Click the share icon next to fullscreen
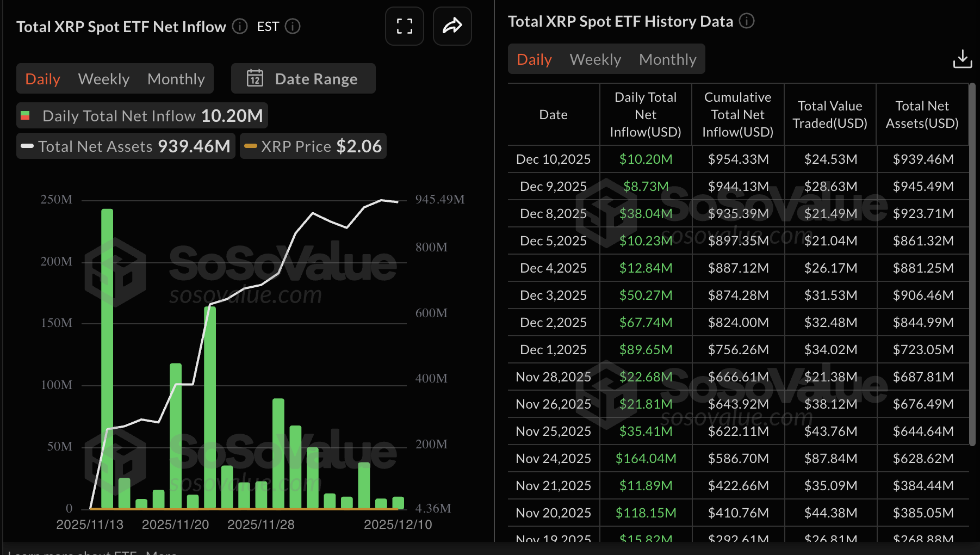 click(x=452, y=26)
